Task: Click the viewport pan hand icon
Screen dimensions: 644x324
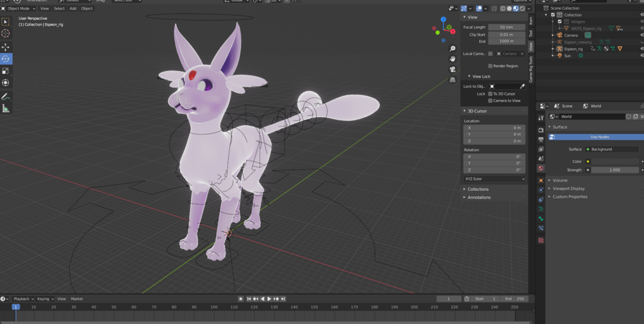Action: pyautogui.click(x=452, y=59)
